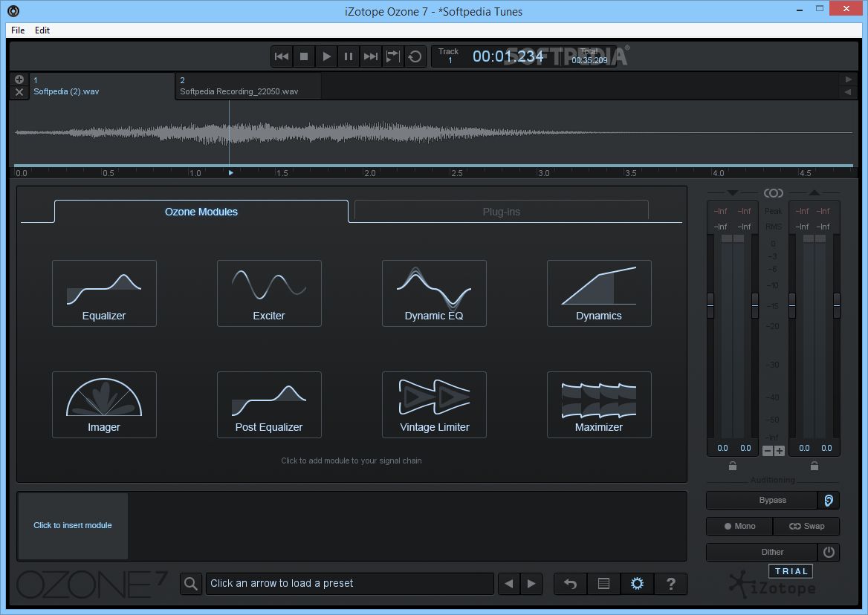This screenshot has width=868, height=615.
Task: Expand input meter arrow
Action: coord(733,193)
